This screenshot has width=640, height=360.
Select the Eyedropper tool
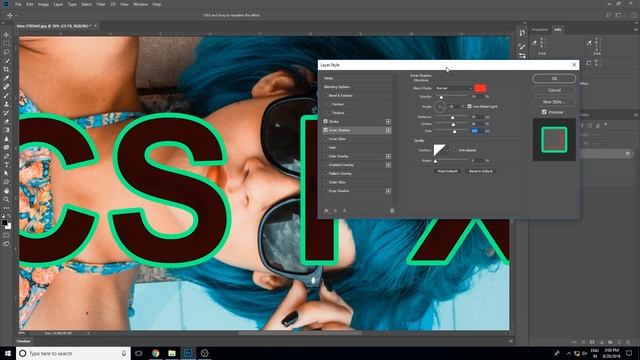[x=6, y=78]
